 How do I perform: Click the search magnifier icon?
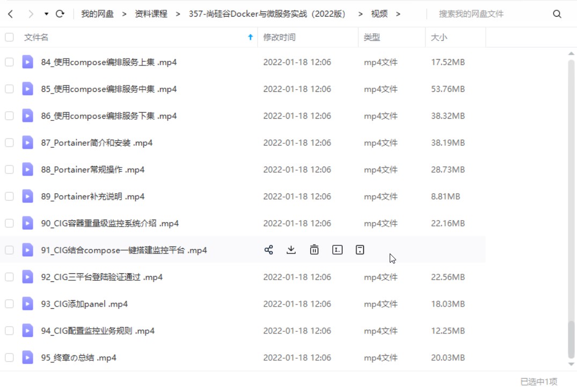(x=557, y=14)
